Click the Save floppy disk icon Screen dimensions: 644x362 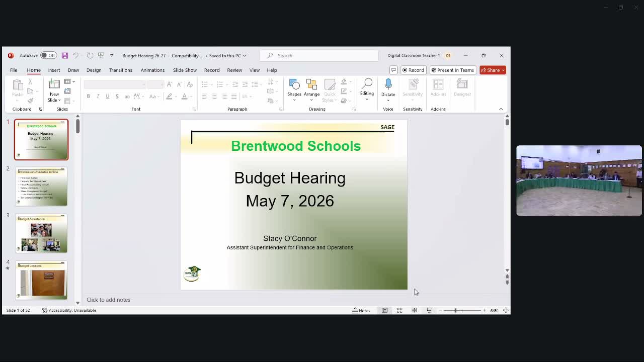point(64,55)
